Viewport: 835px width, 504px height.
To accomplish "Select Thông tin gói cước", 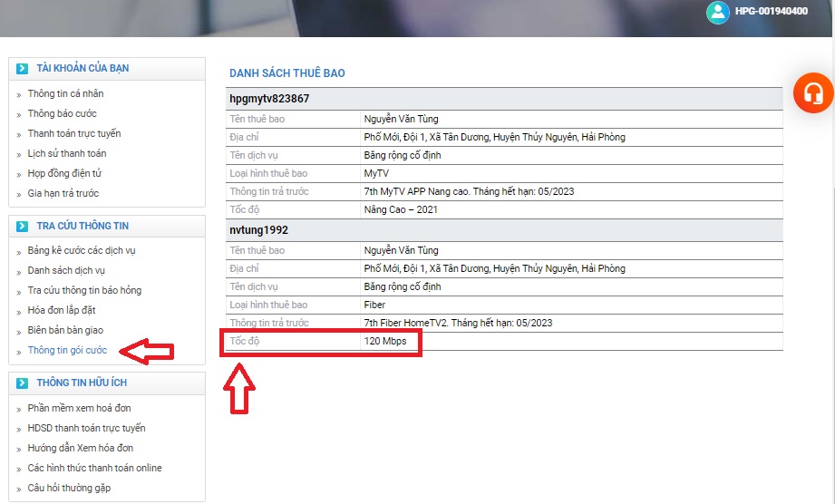I will pyautogui.click(x=67, y=350).
